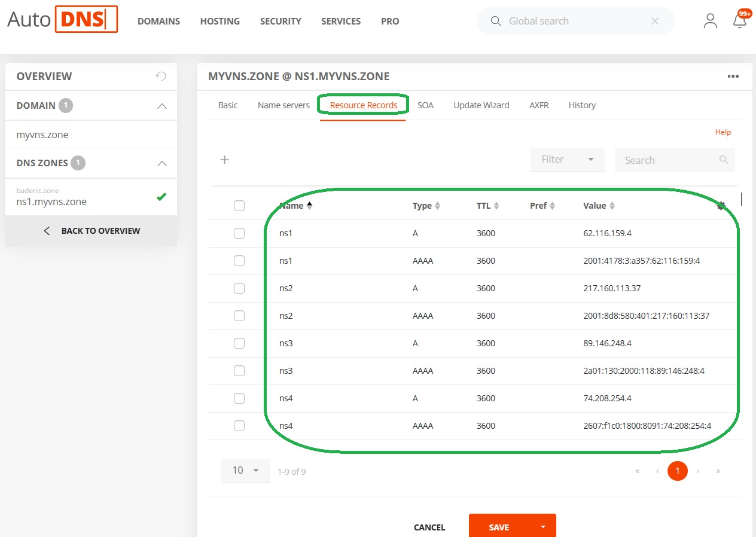Check the ns4 A record checkbox
Screen dimensions: 756x537
pyautogui.click(x=239, y=398)
